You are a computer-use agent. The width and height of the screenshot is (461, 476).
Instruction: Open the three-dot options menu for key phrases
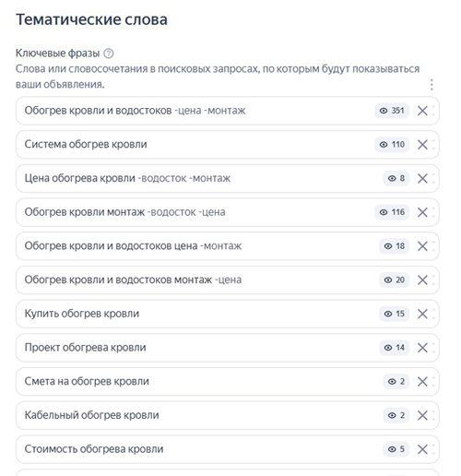tap(431, 85)
